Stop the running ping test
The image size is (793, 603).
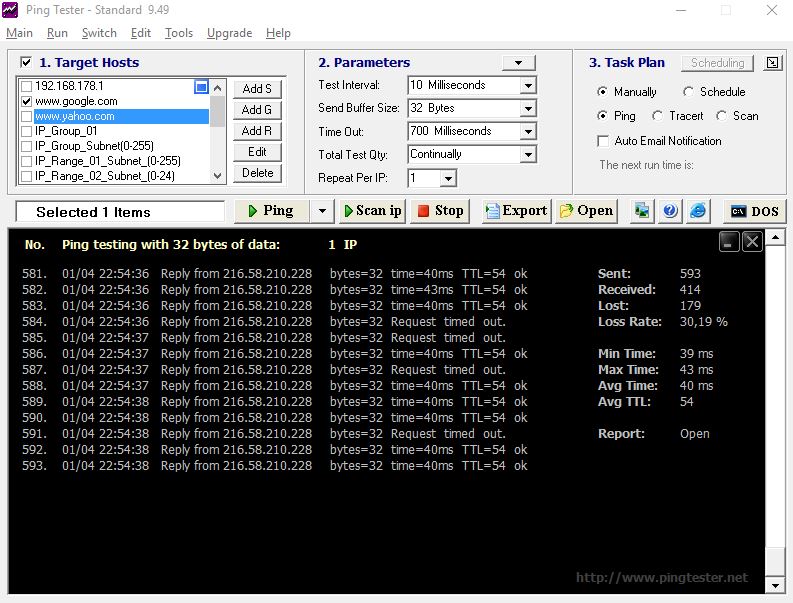(440, 210)
